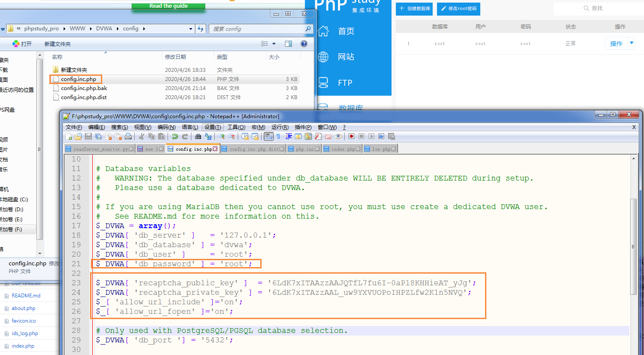Open the user-defined language dialog icon

[298, 136]
